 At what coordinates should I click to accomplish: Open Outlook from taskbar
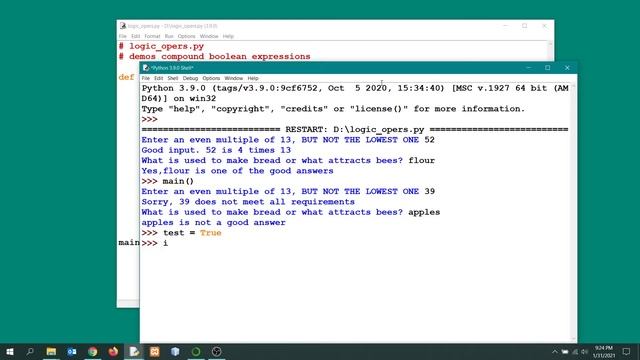[72, 351]
